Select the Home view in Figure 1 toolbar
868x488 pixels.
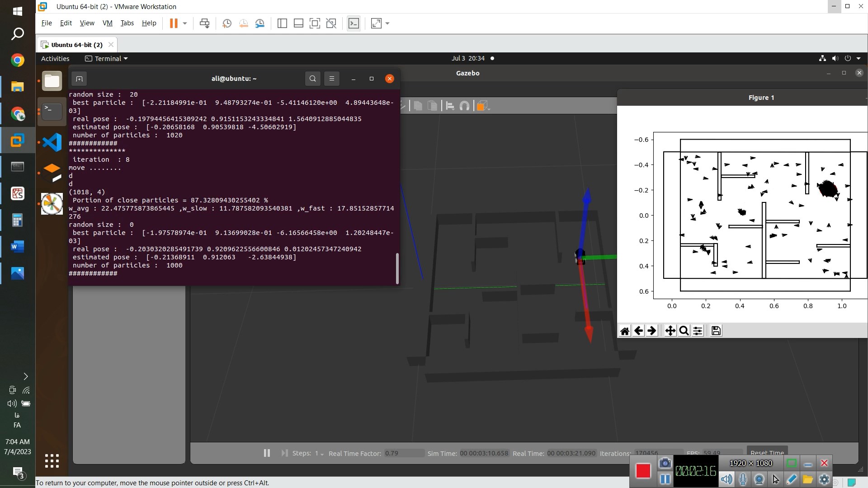point(625,330)
